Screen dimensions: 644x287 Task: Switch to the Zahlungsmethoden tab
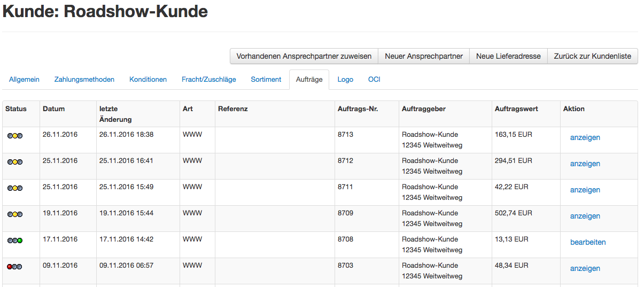pos(84,79)
